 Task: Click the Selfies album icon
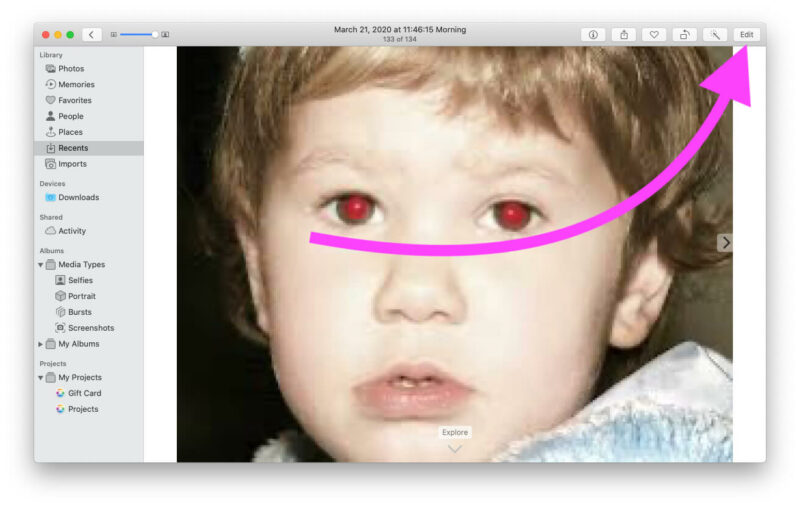(x=60, y=280)
